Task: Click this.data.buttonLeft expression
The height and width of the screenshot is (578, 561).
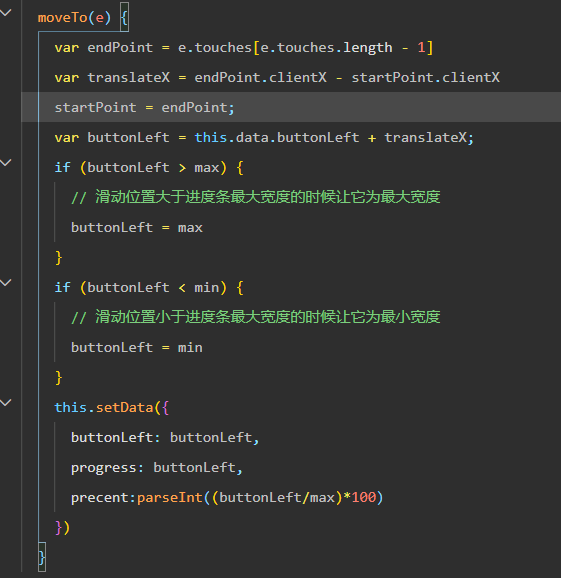Action: click(277, 137)
